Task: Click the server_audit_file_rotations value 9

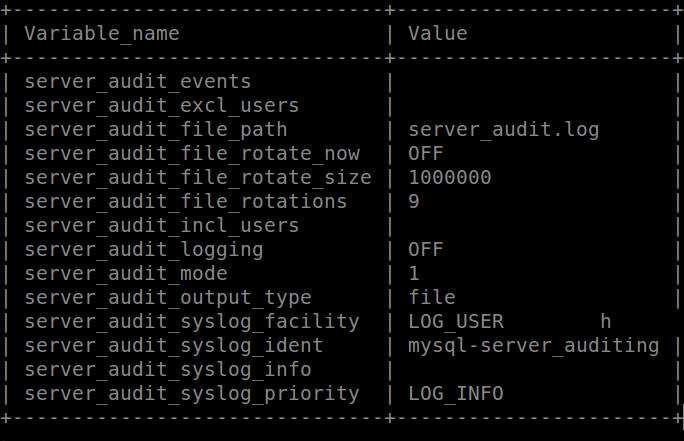Action: tap(414, 201)
